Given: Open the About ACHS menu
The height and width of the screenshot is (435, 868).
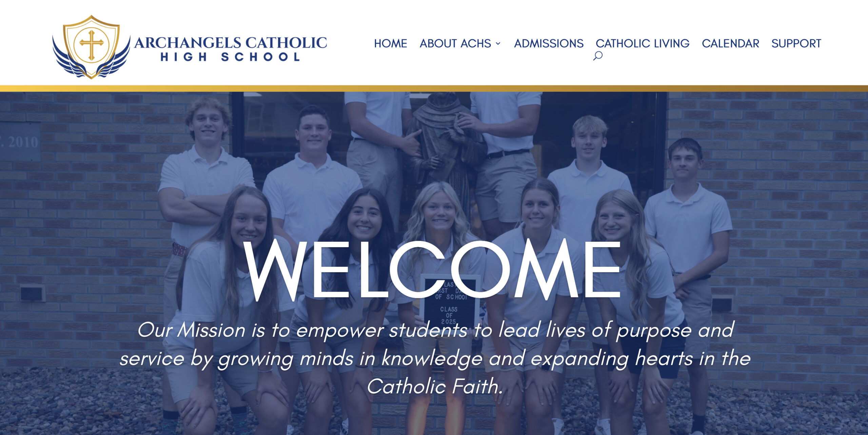Looking at the screenshot, I should 455,43.
